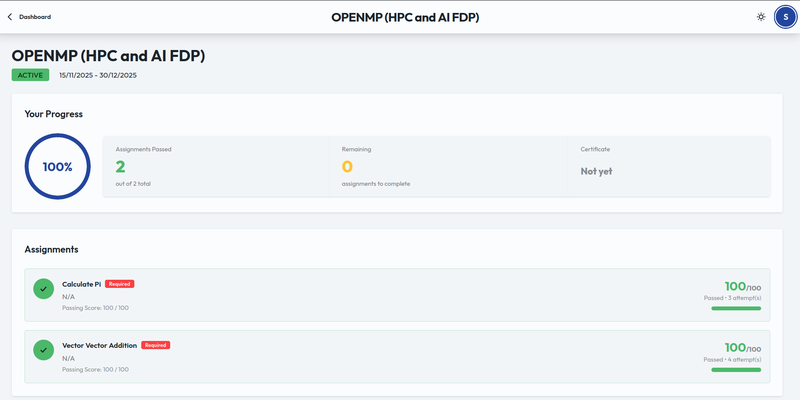Open the Vector Vector Addition assignment
The height and width of the screenshot is (400, 800).
tap(100, 345)
